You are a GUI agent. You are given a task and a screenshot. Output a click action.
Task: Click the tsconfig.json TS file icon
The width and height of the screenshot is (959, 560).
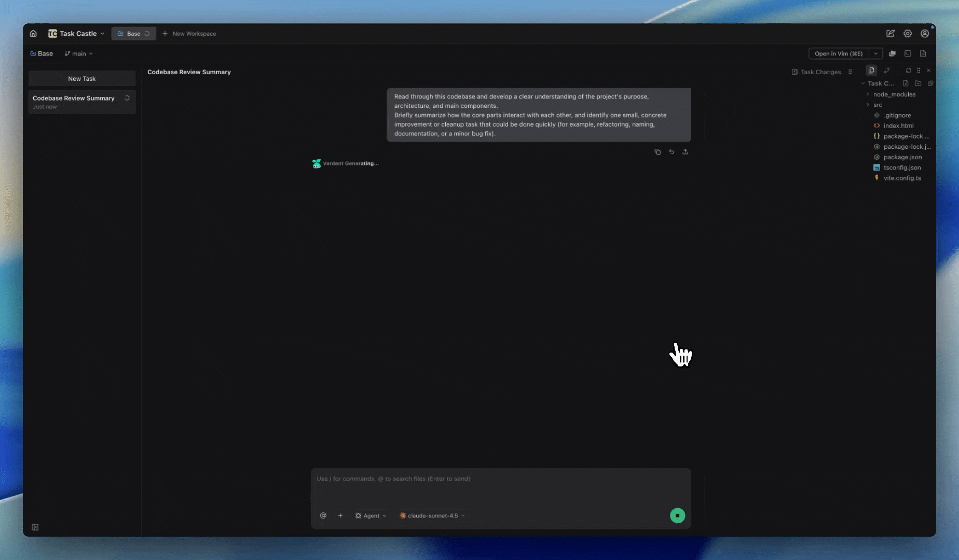click(x=876, y=167)
